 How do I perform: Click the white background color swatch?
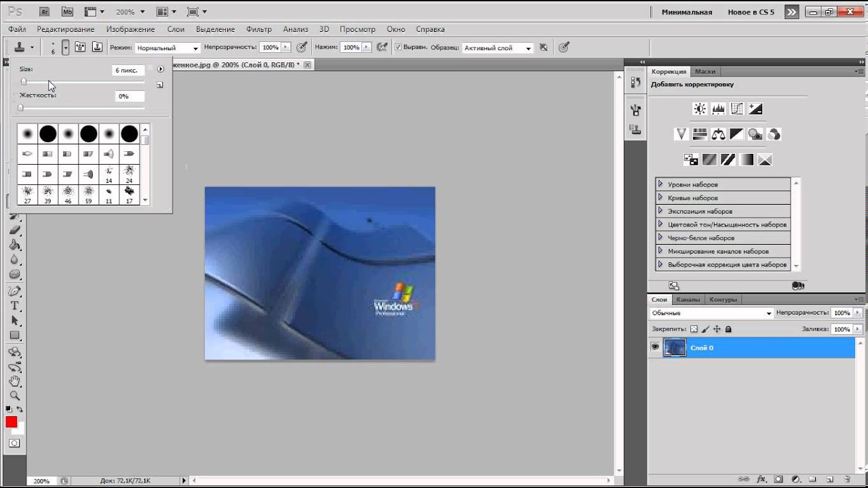coord(20,429)
